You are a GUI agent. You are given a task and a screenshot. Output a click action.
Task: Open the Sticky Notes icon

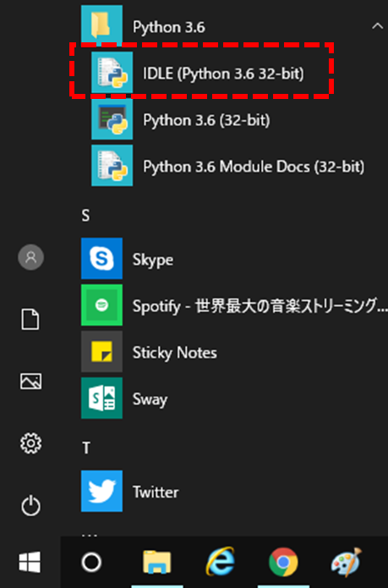pyautogui.click(x=101, y=351)
